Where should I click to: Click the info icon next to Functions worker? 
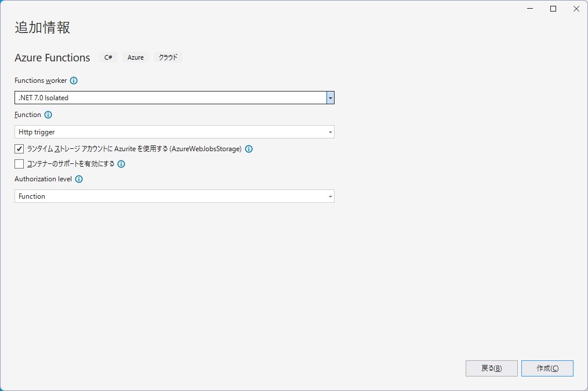pyautogui.click(x=74, y=81)
